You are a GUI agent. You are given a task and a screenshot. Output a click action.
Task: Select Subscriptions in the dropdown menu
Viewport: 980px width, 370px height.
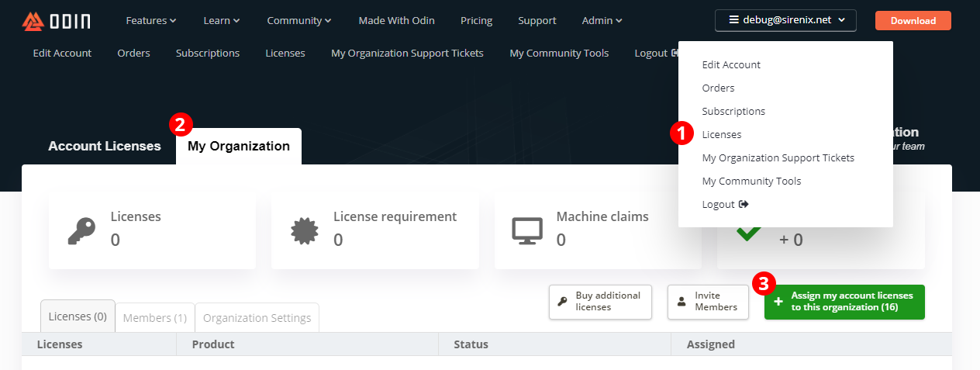click(733, 111)
